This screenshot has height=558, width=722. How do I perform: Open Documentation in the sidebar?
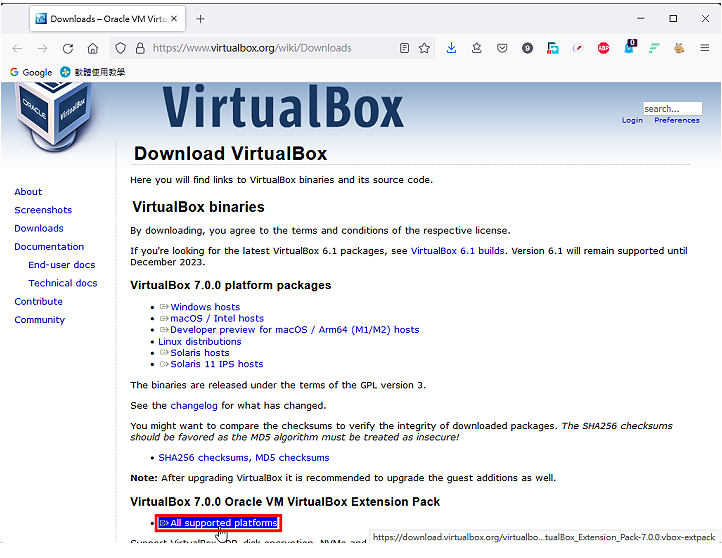pos(49,247)
